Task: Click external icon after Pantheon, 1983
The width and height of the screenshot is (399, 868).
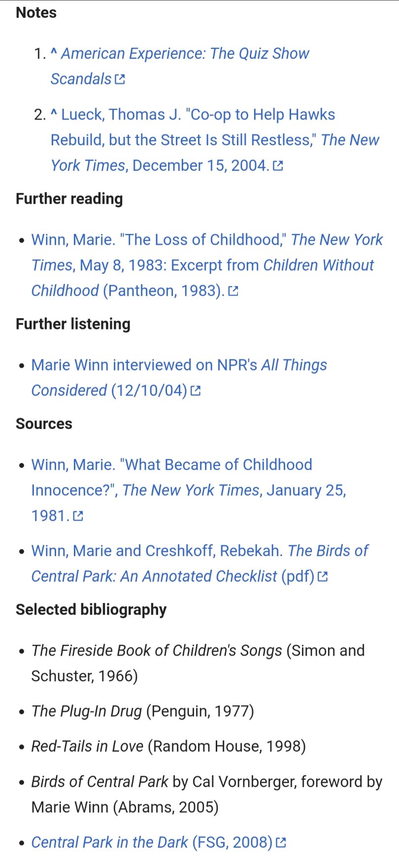Action: [x=233, y=291]
